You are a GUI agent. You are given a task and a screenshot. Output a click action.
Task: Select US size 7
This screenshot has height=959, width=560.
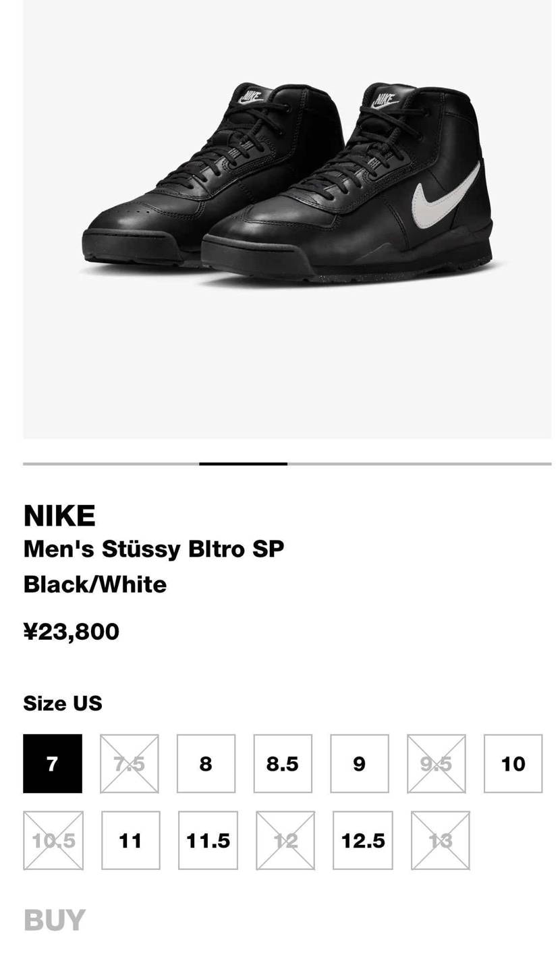(x=53, y=763)
